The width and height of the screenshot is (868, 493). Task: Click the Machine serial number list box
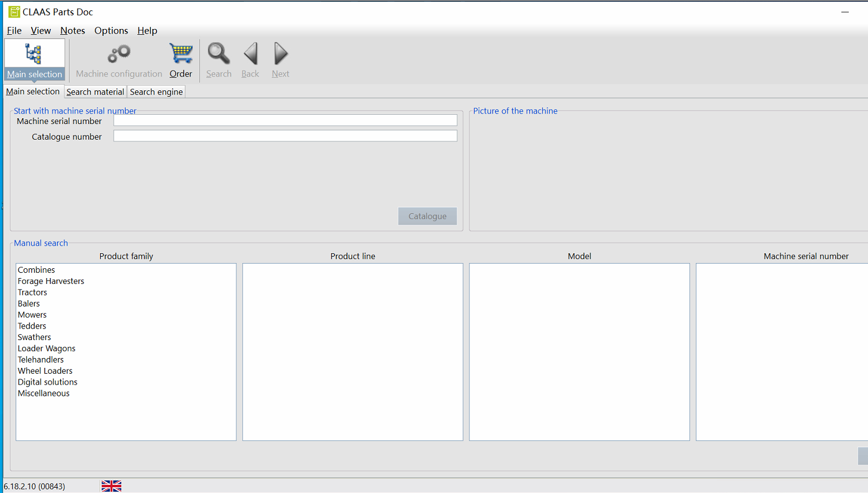pyautogui.click(x=782, y=352)
